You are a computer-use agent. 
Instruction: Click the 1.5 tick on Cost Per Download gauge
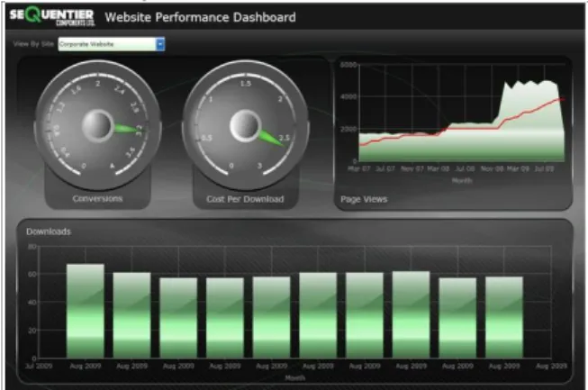click(x=245, y=84)
